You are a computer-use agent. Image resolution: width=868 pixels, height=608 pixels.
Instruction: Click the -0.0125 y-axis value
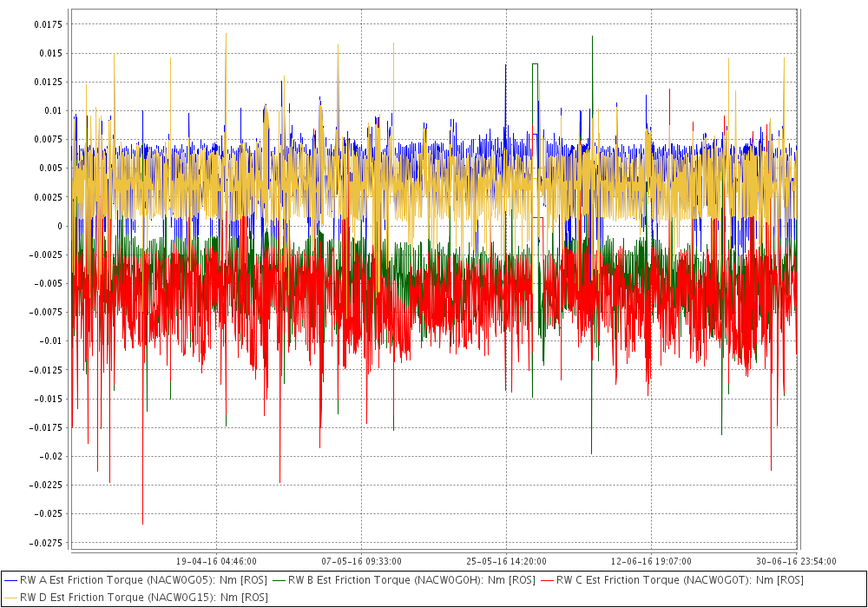tap(45, 370)
